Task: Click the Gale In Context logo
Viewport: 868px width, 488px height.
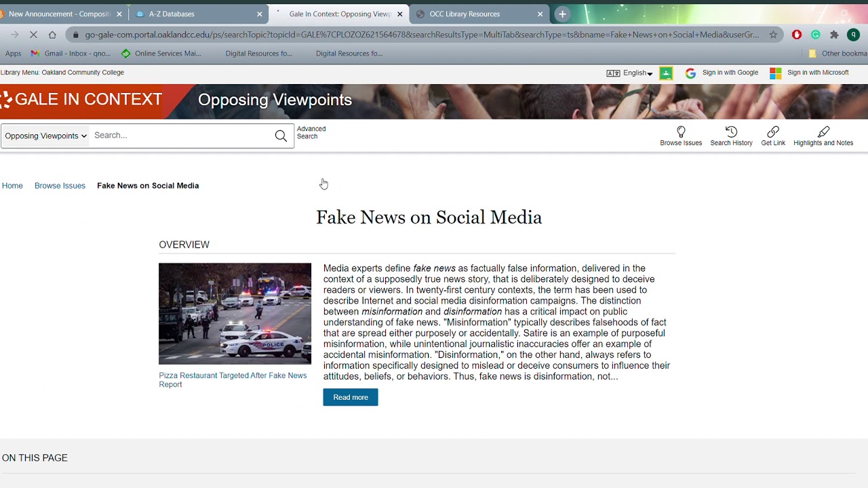Action: point(81,100)
